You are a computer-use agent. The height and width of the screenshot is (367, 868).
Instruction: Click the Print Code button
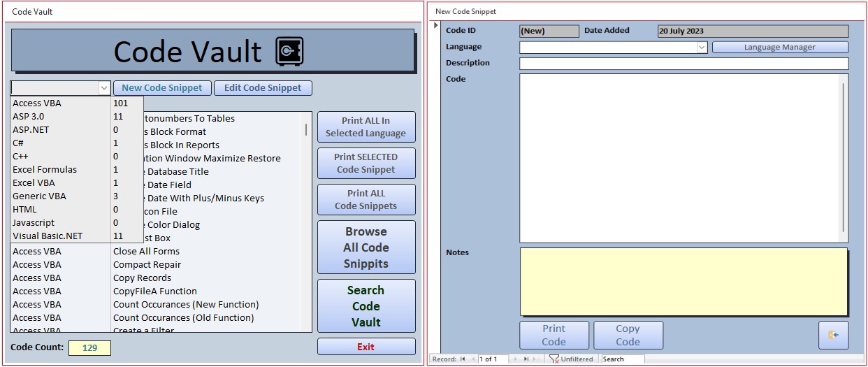(554, 336)
